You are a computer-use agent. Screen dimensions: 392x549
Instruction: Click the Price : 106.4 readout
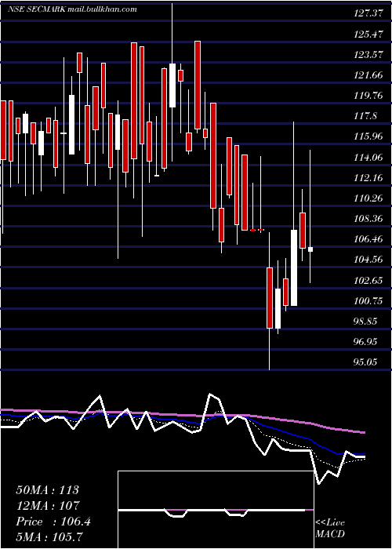pos(53,522)
